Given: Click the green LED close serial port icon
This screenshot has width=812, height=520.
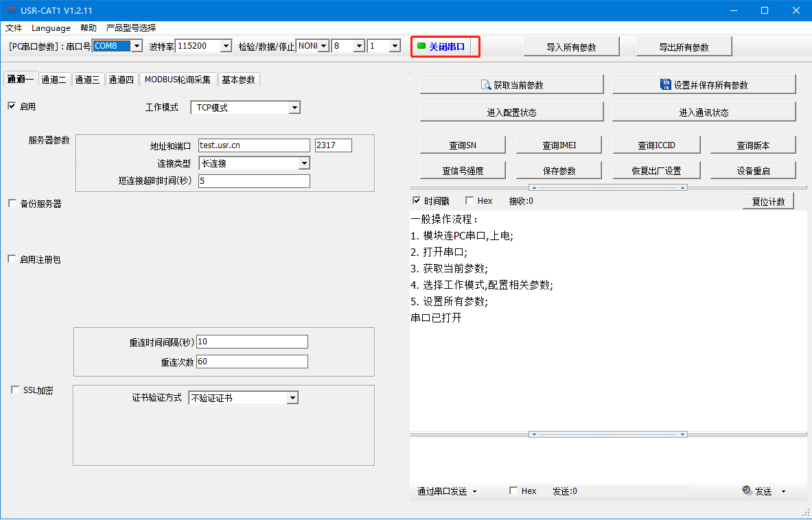Looking at the screenshot, I should (x=421, y=46).
